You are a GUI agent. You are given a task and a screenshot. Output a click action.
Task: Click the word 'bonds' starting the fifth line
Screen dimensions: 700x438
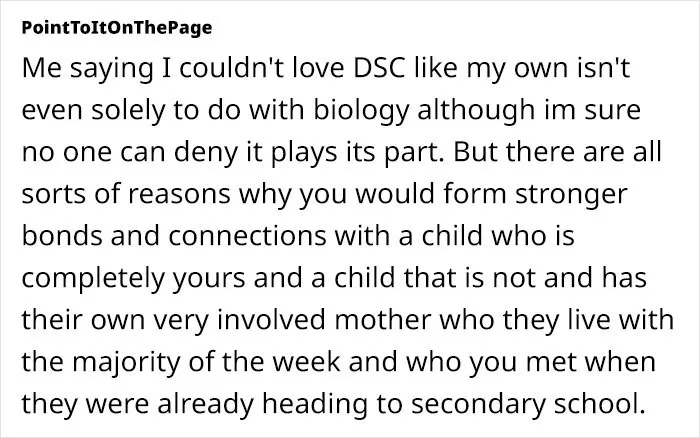[62, 236]
